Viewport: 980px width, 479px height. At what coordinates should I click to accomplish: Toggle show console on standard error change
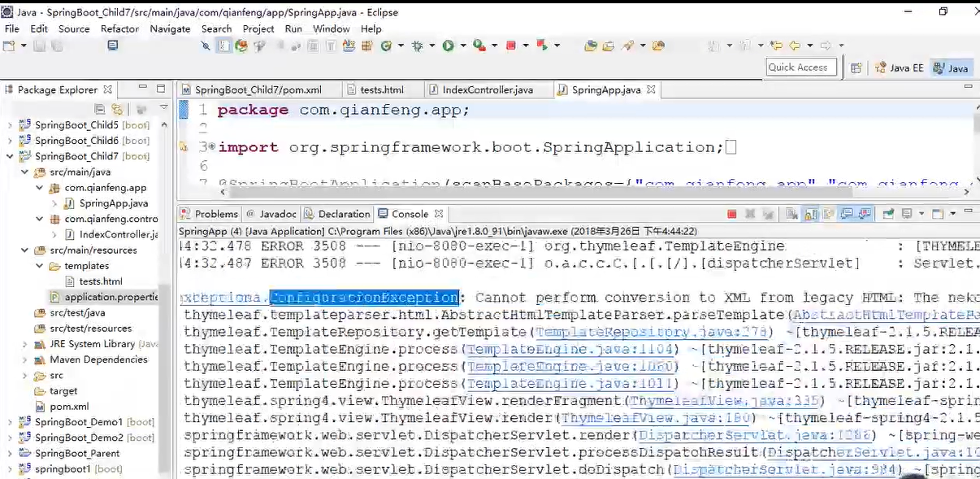click(865, 214)
